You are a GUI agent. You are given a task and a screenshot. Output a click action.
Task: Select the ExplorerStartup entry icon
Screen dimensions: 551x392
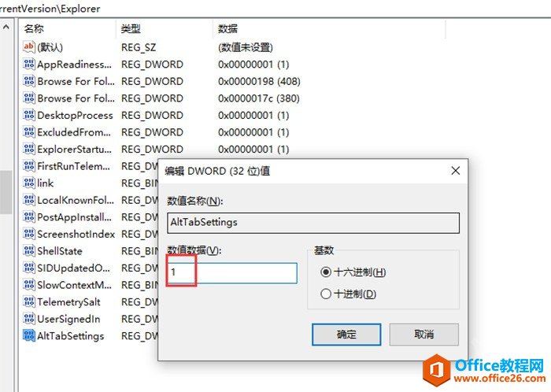29,150
